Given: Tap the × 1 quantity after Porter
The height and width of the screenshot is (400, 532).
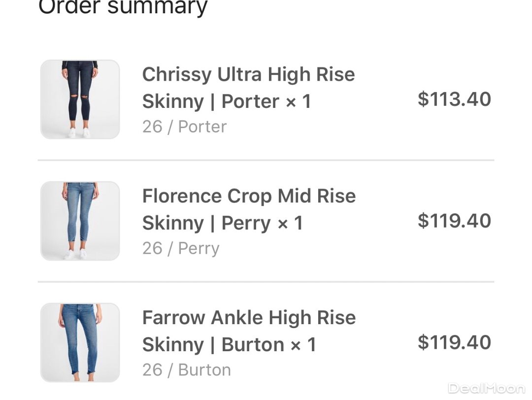Looking at the screenshot, I should [299, 101].
